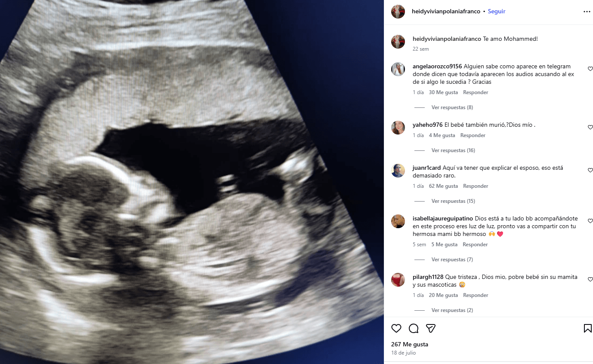
Task: Like angelaorozco9156's comment with heart
Action: 590,69
